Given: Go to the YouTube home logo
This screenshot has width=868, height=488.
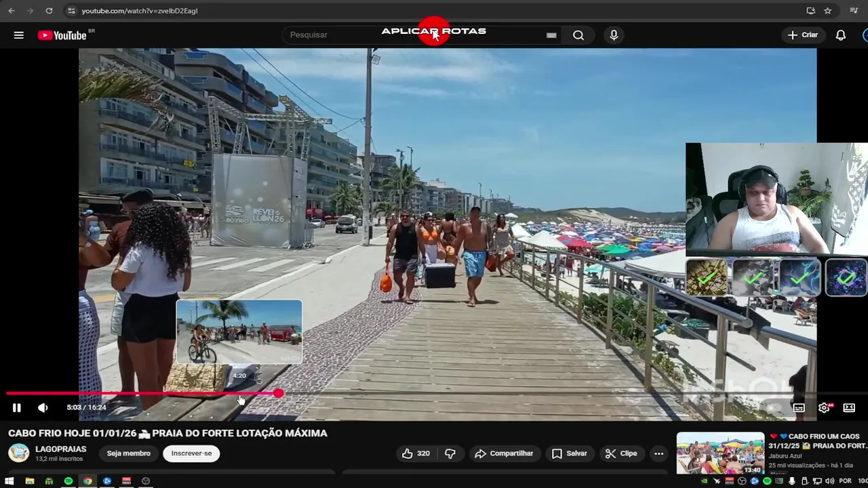Looking at the screenshot, I should (x=62, y=35).
